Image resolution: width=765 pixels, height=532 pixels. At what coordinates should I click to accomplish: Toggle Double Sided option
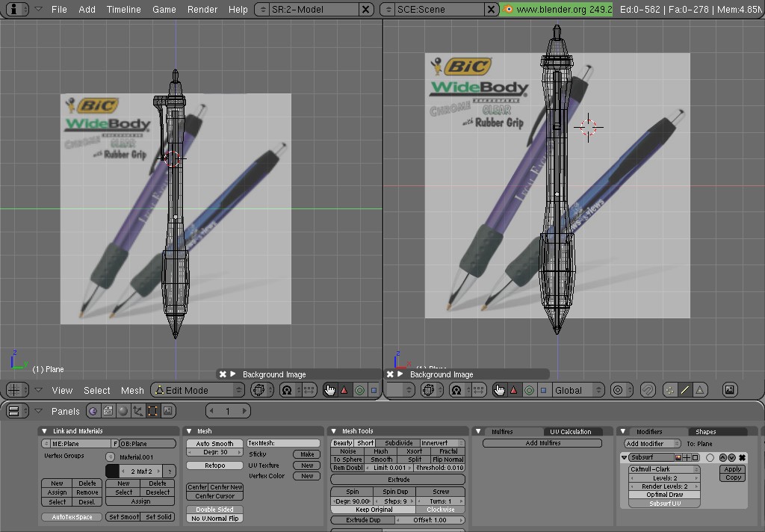pyautogui.click(x=214, y=509)
